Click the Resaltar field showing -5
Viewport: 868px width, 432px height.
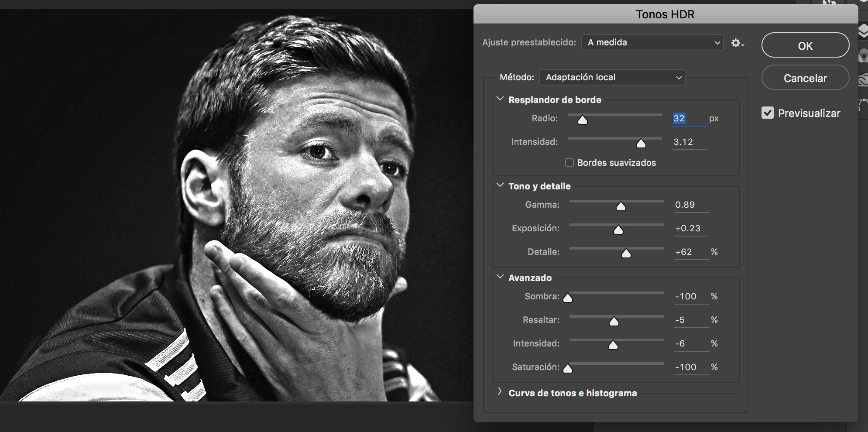coord(691,320)
